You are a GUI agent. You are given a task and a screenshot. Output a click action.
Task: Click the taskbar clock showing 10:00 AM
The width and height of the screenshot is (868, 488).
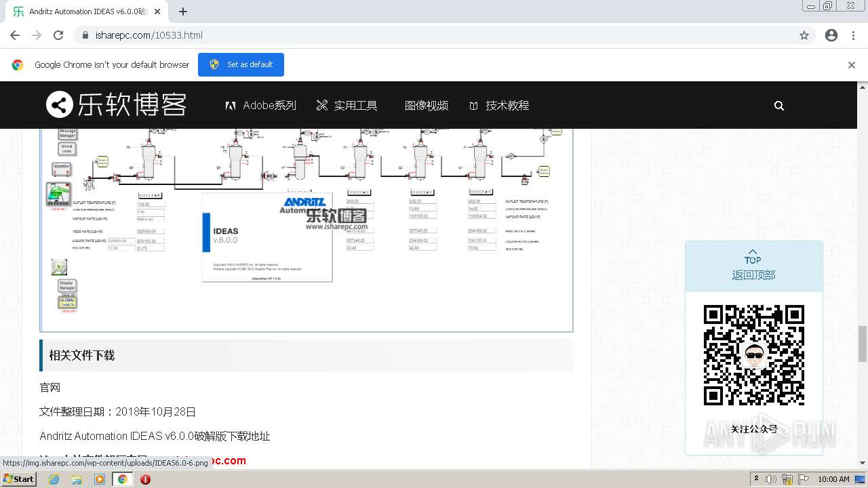[x=833, y=479]
